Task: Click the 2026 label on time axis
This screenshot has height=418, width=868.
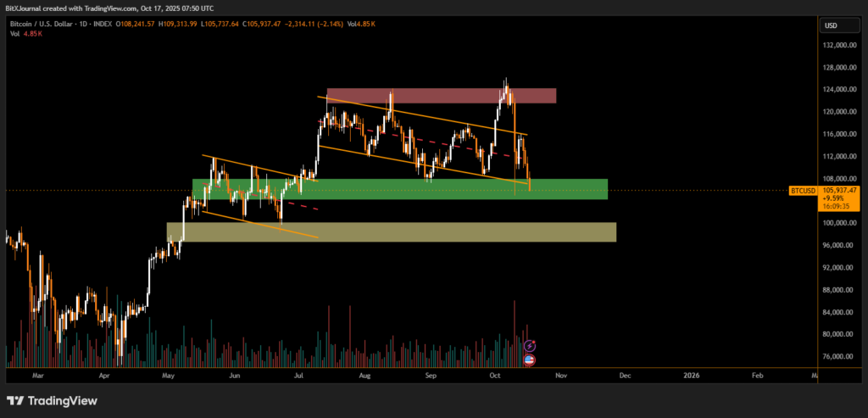Action: pyautogui.click(x=692, y=374)
